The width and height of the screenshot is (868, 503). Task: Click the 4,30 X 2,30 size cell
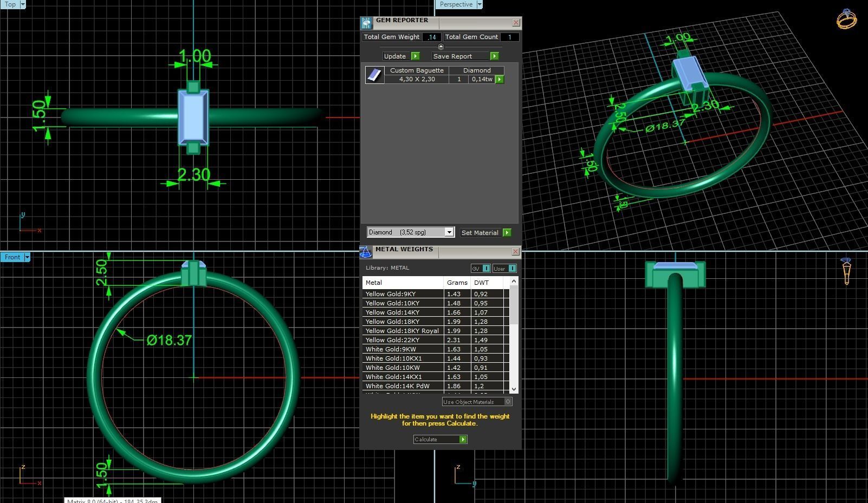tap(417, 79)
